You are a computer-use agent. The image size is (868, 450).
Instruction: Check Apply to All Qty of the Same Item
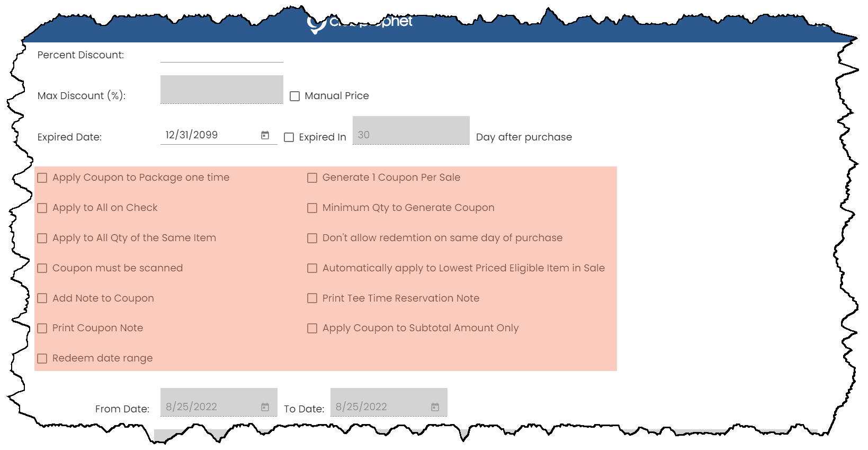42,239
